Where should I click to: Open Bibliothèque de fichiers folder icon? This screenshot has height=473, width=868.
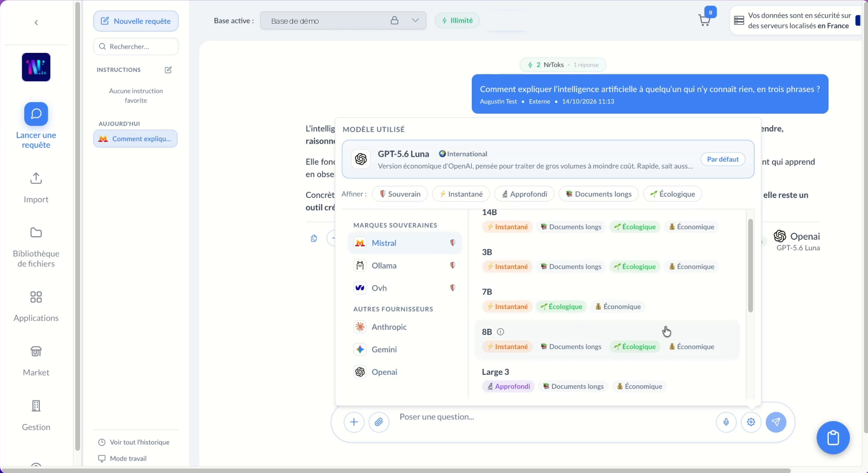[x=36, y=233]
